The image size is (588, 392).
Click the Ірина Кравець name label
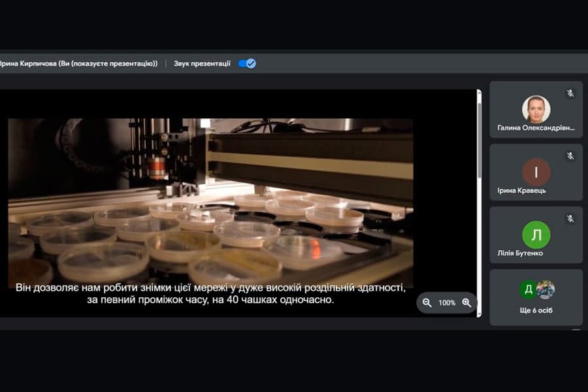521,191
